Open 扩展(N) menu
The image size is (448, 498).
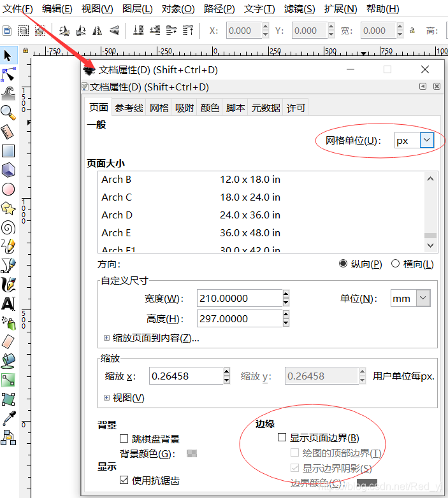click(340, 8)
